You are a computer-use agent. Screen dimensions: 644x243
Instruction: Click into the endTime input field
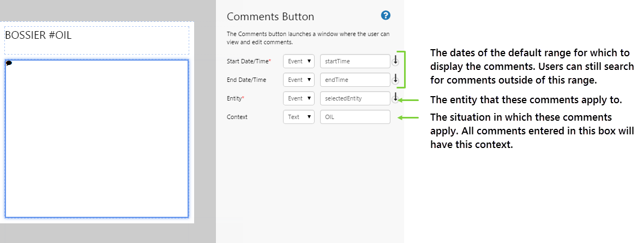pos(355,80)
